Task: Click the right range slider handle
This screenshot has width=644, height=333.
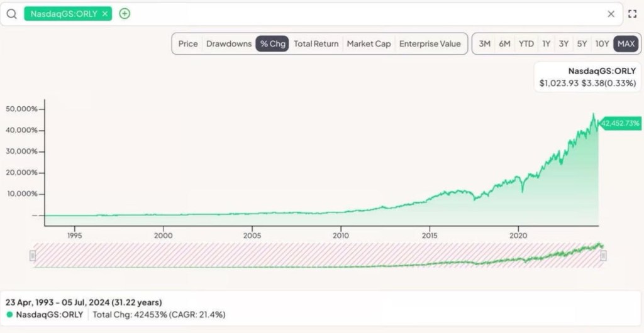Action: click(603, 255)
